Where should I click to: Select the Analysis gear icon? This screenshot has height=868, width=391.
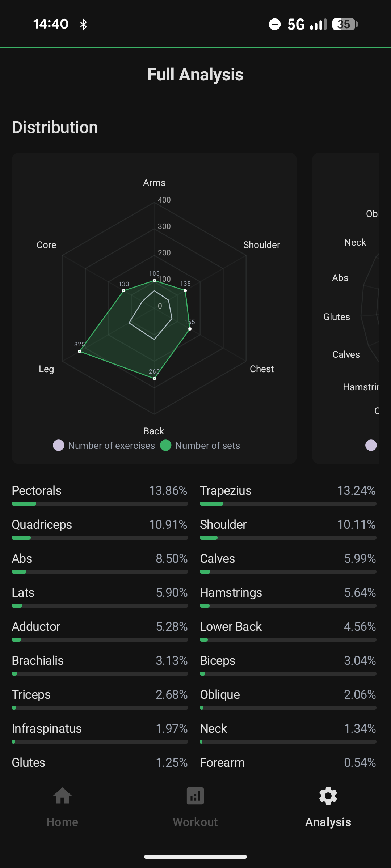point(328,796)
